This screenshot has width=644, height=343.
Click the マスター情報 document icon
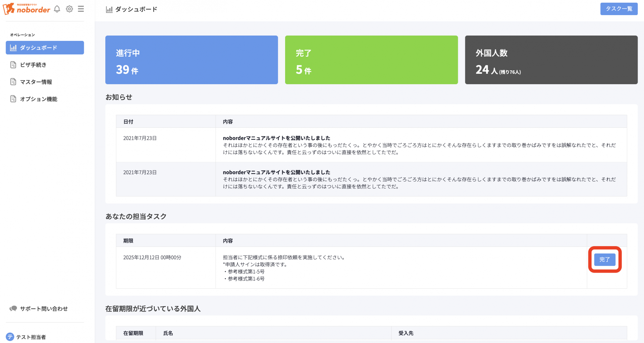tap(13, 81)
